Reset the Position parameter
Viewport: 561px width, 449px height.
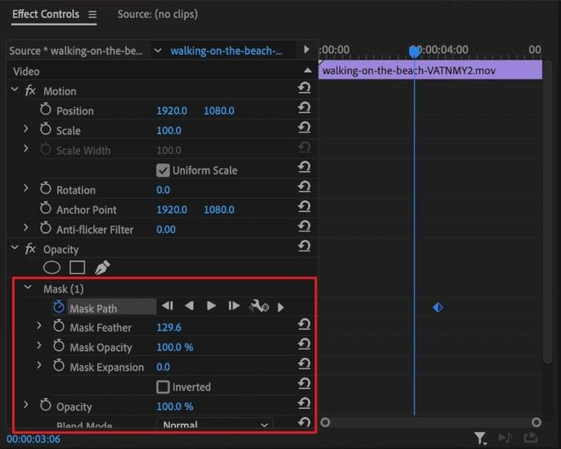pyautogui.click(x=304, y=108)
